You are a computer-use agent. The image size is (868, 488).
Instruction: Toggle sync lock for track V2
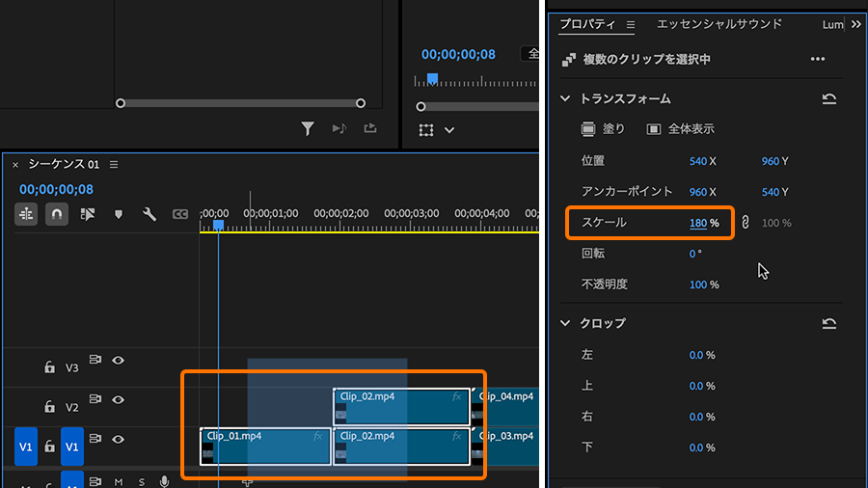[x=95, y=399]
